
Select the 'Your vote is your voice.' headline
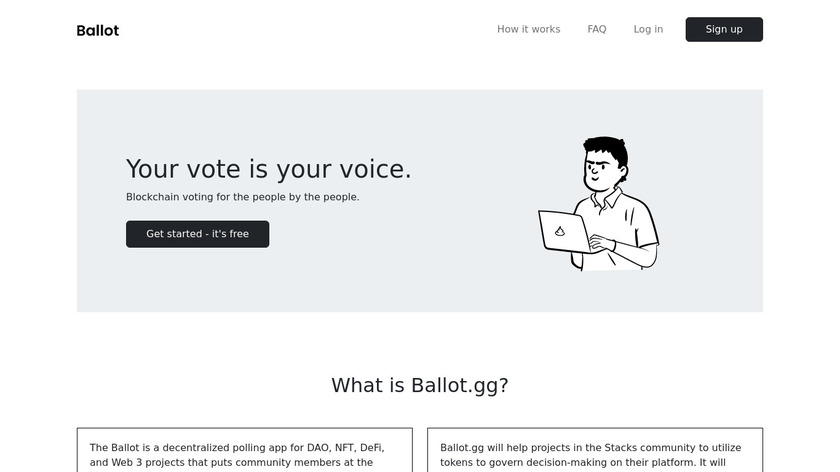tap(268, 169)
